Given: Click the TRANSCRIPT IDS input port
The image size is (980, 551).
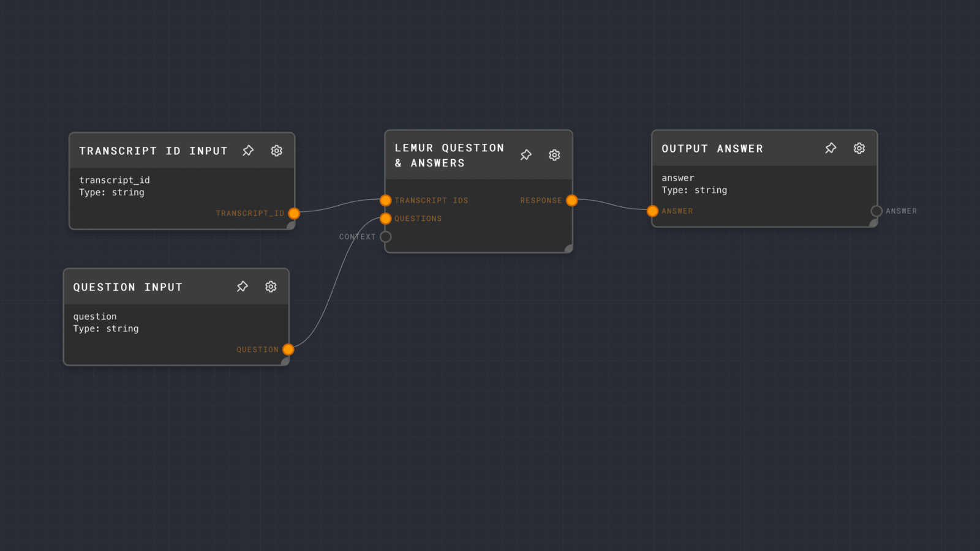Looking at the screenshot, I should coord(385,200).
